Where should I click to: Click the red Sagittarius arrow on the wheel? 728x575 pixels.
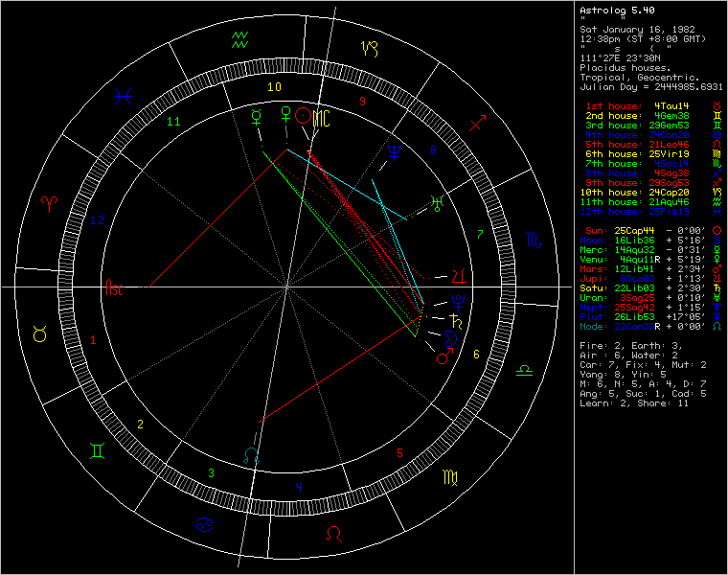click(476, 124)
